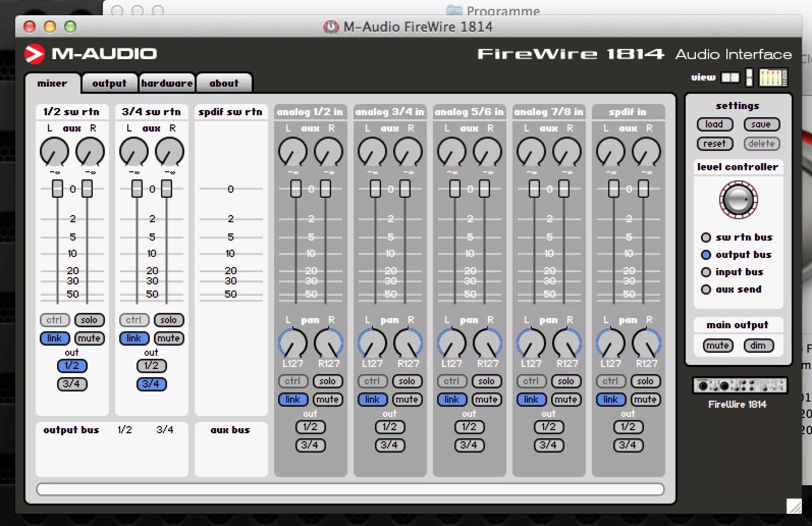812x526 pixels.
Task: Click the analog 1/2 in left pan knob
Action: [x=293, y=343]
